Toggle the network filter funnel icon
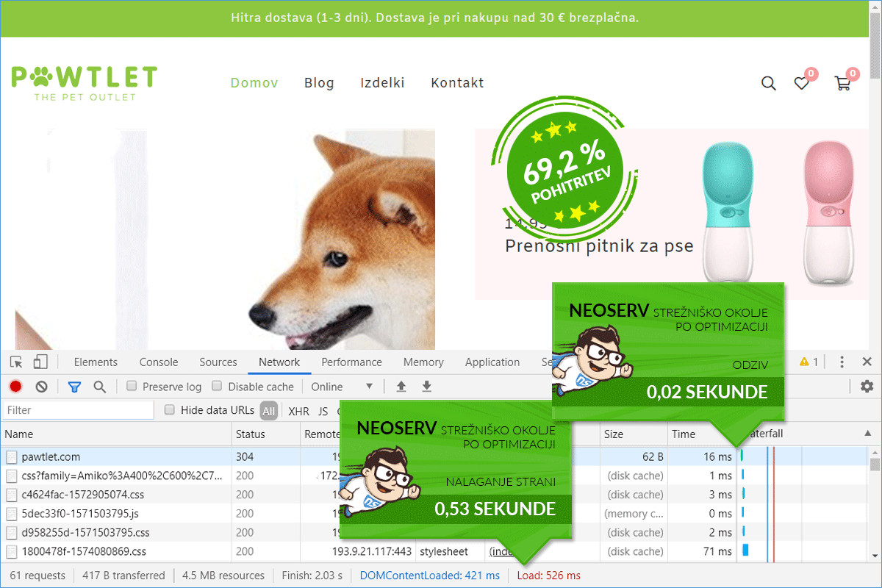Image resolution: width=882 pixels, height=588 pixels. (x=74, y=387)
